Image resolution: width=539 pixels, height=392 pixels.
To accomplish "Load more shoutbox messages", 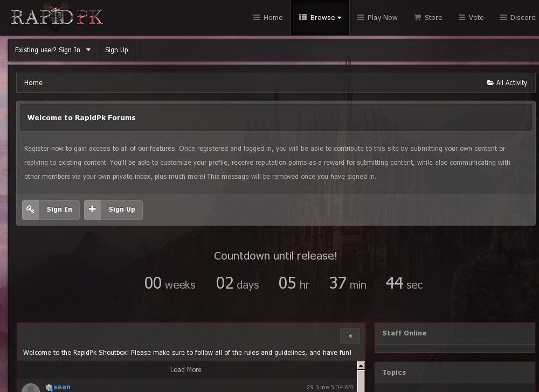I will (186, 370).
